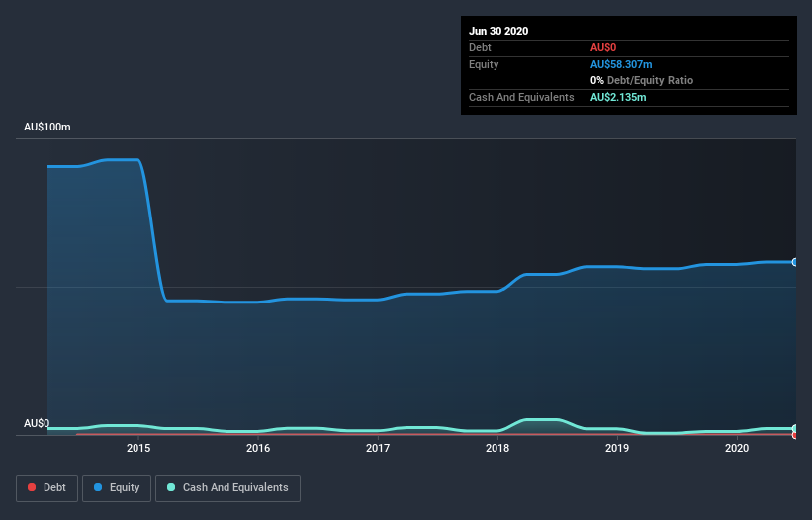The height and width of the screenshot is (520, 812).
Task: Select the Equity end-point marker for Jun 2020
Action: [x=795, y=262]
